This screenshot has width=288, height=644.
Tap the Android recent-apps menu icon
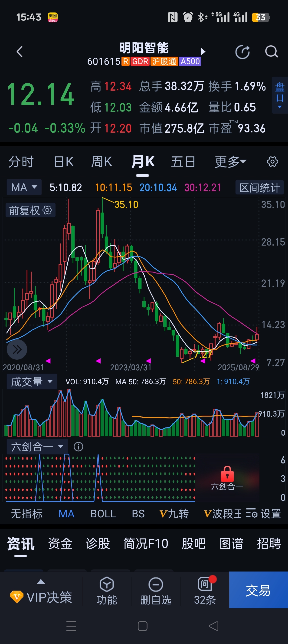click(x=71, y=626)
